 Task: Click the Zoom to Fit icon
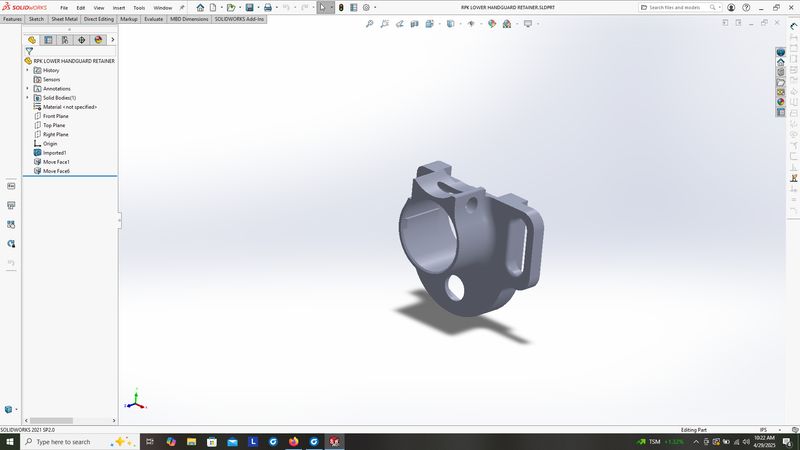tap(370, 23)
